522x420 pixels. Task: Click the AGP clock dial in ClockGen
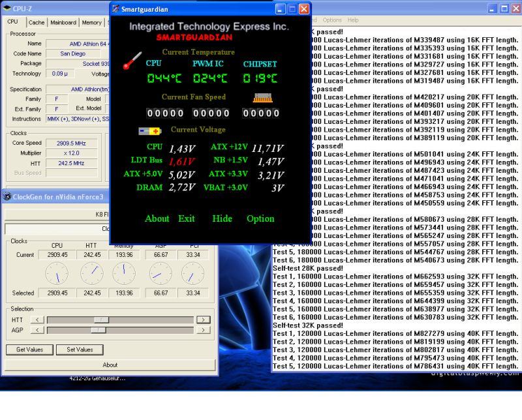click(x=161, y=273)
